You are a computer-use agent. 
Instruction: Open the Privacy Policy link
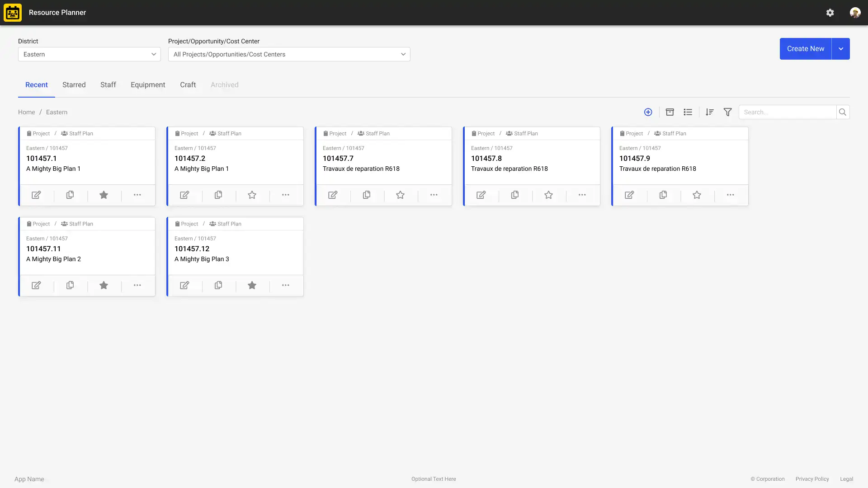[812, 479]
